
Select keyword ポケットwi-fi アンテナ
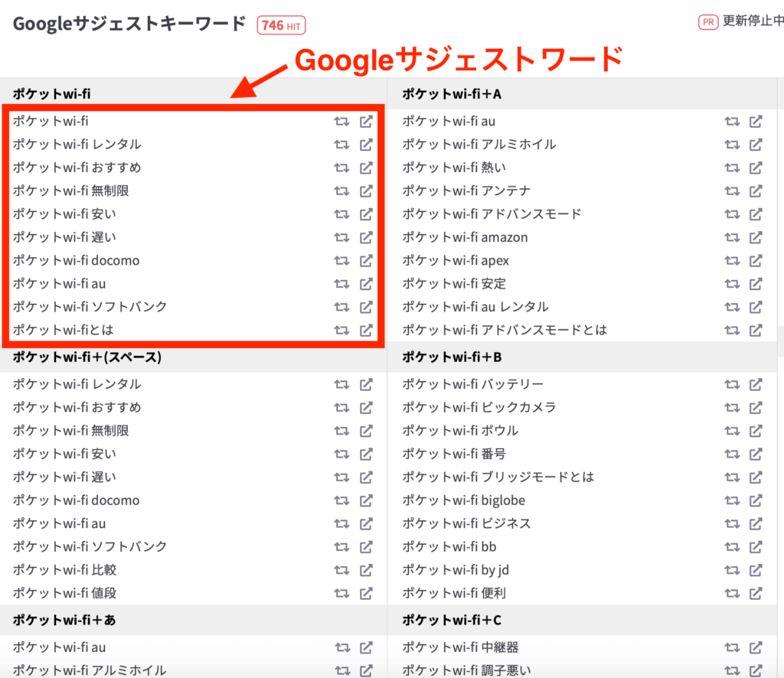pos(466,191)
